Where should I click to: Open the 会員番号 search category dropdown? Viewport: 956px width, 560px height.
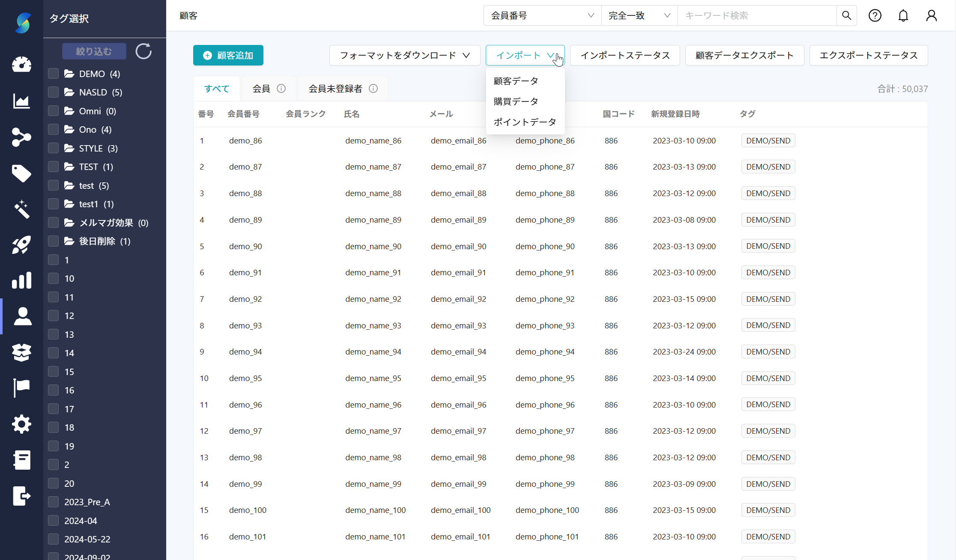(x=542, y=15)
